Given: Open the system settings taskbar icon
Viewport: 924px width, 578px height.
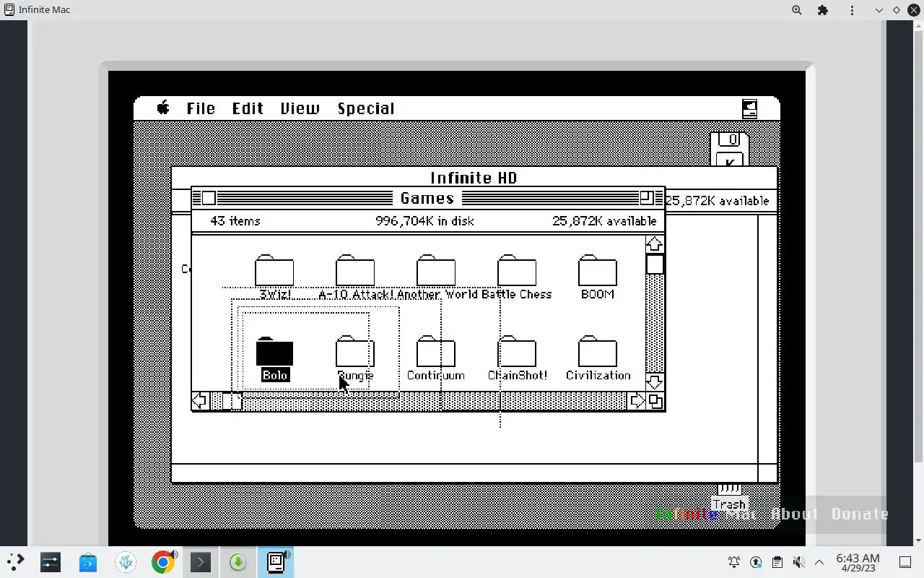Looking at the screenshot, I should pos(51,562).
